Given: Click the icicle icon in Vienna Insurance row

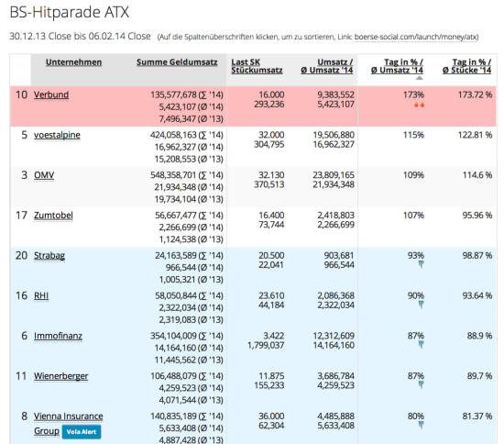Looking at the screenshot, I should (x=421, y=426).
